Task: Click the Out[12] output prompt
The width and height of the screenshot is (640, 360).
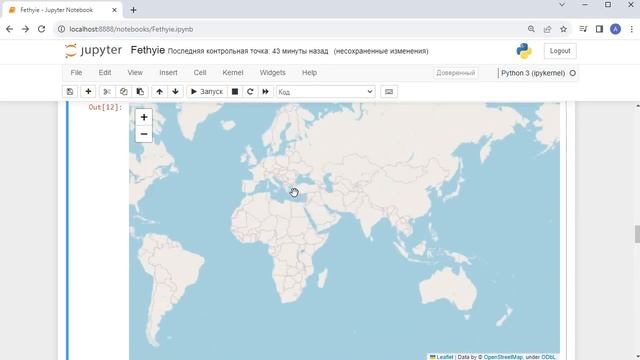Action: click(105, 107)
